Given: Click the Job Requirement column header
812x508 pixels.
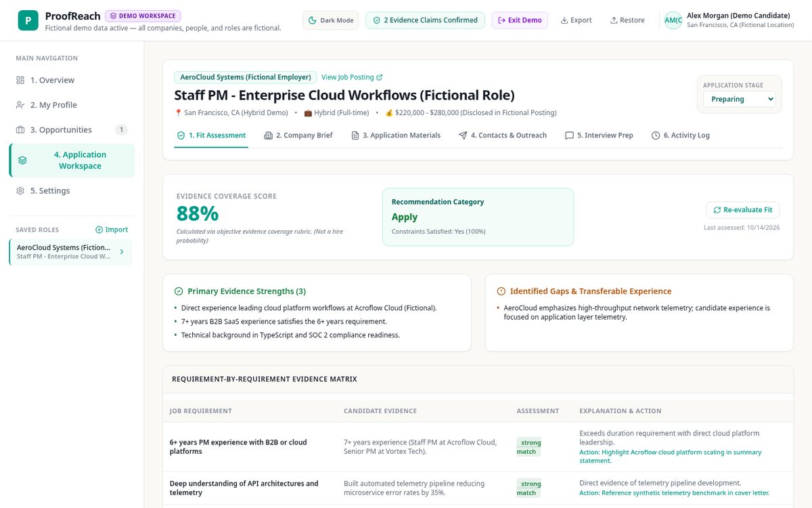Looking at the screenshot, I should [201, 411].
